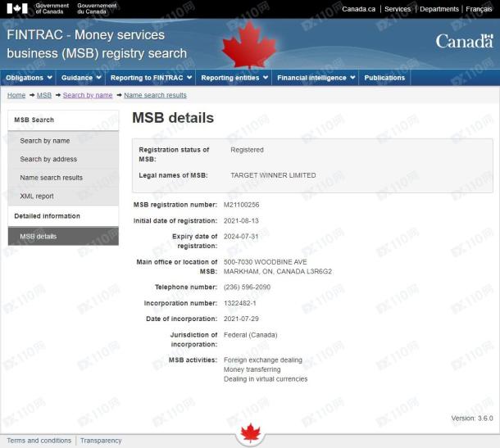Open the Departments link
The image size is (500, 448).
(x=439, y=9)
